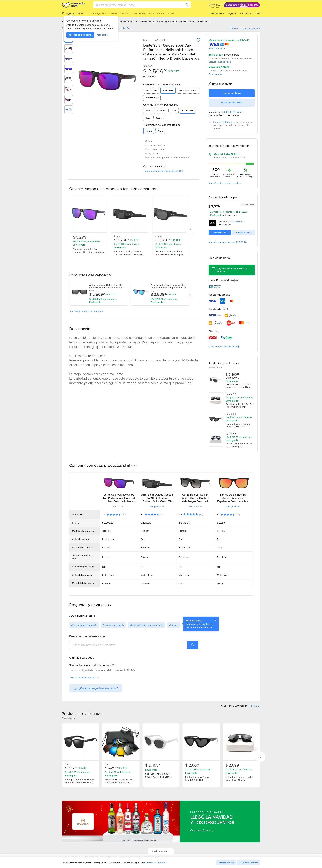Select the 'Matte black tortoise' frame color
Image resolution: width=322 pixels, height=868 pixels.
tap(188, 91)
